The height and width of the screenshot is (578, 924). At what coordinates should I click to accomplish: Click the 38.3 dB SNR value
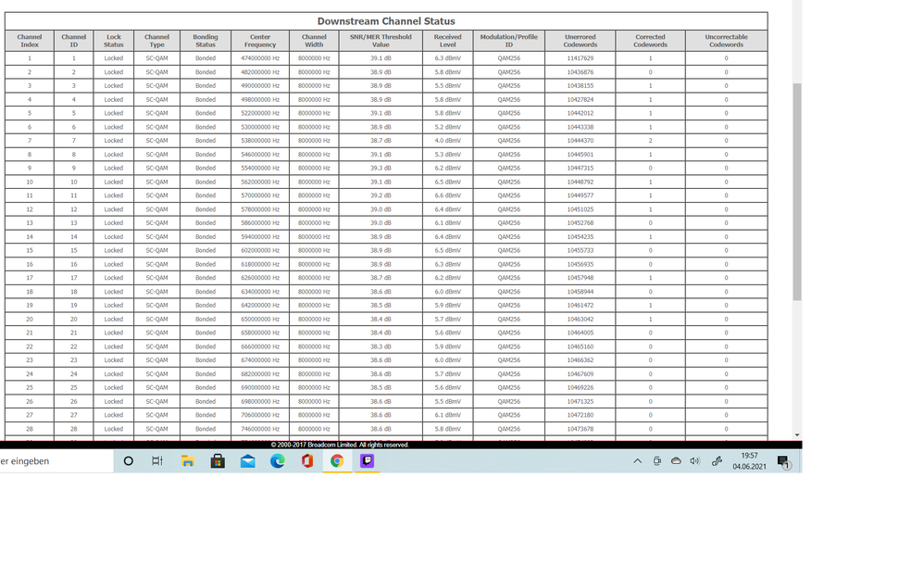[381, 346]
